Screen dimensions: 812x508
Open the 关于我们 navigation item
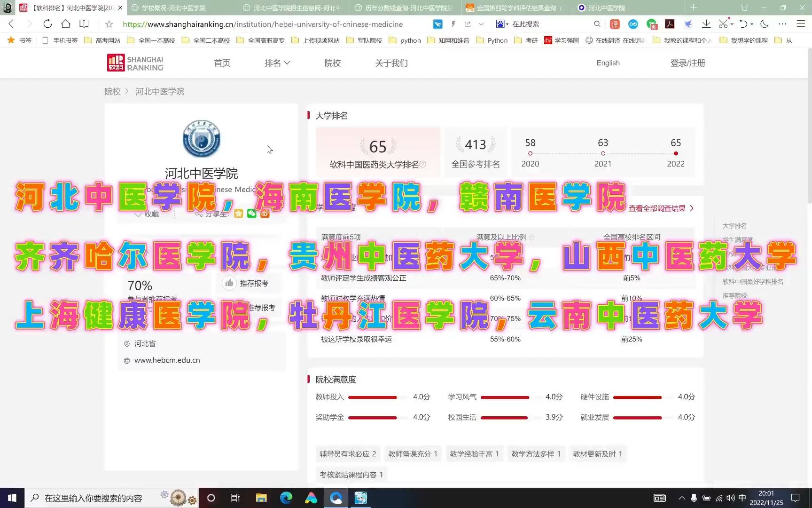(x=391, y=63)
